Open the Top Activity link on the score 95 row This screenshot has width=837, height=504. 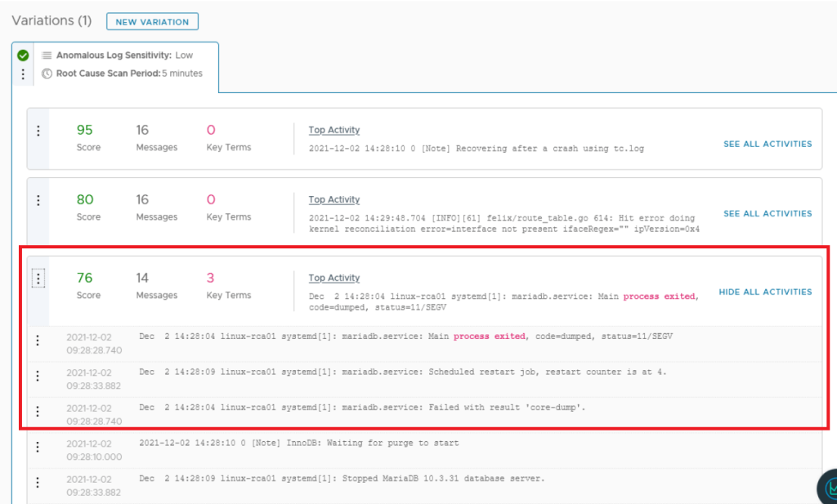pos(333,129)
